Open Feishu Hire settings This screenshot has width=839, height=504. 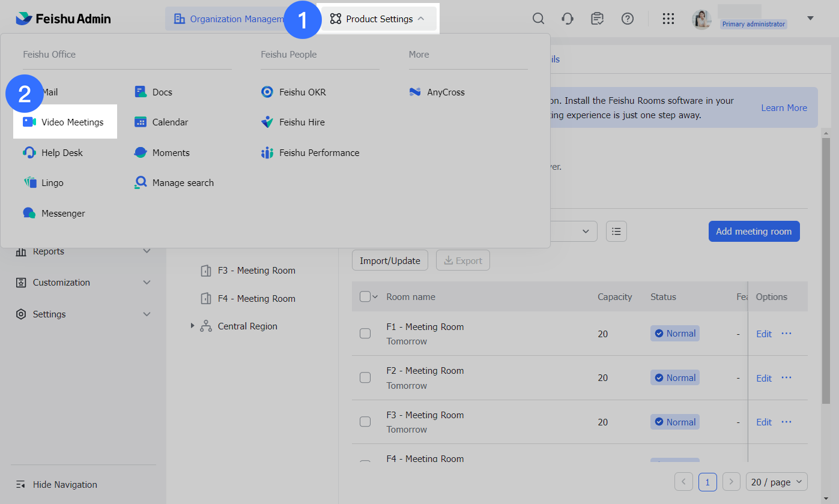click(x=293, y=122)
